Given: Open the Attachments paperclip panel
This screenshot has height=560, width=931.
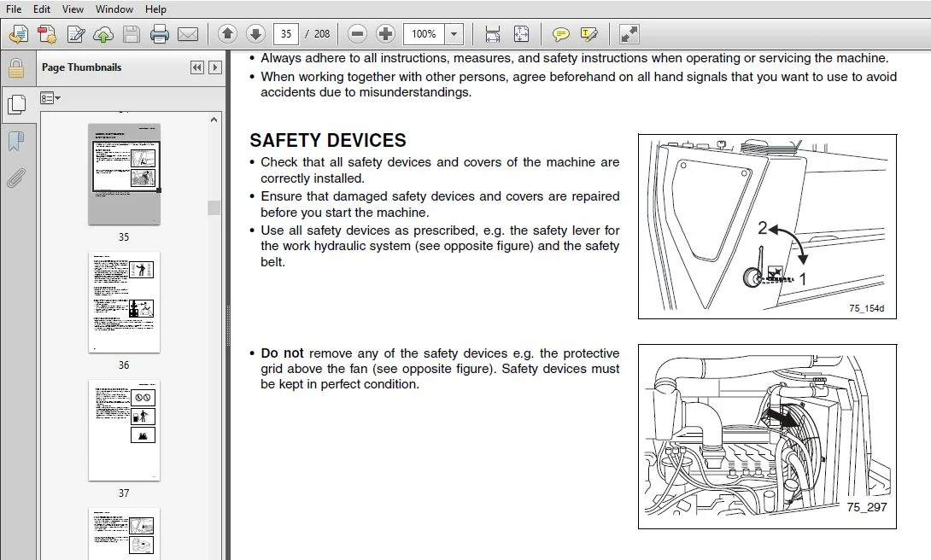Looking at the screenshot, I should pos(16,178).
